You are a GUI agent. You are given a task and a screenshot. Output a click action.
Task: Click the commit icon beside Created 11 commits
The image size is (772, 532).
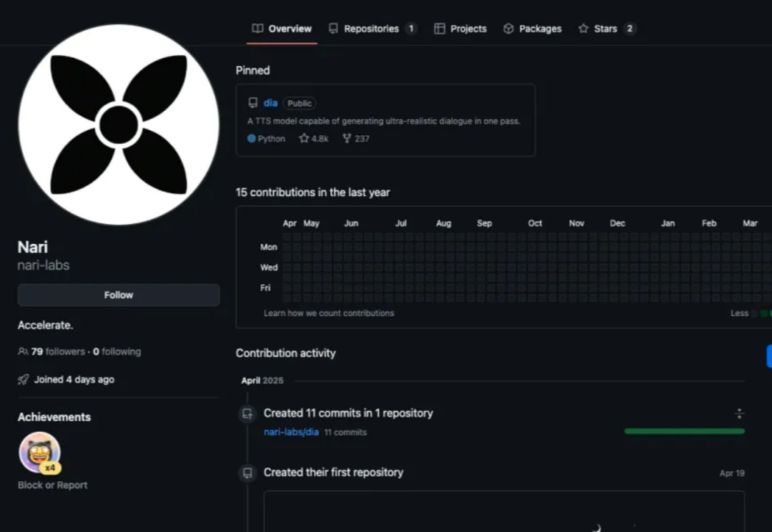tap(247, 414)
